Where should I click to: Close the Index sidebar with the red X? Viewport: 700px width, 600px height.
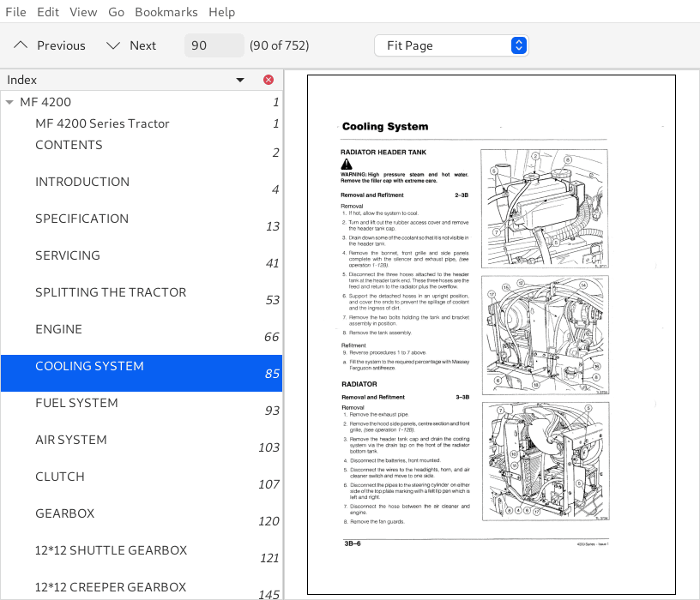pos(268,79)
